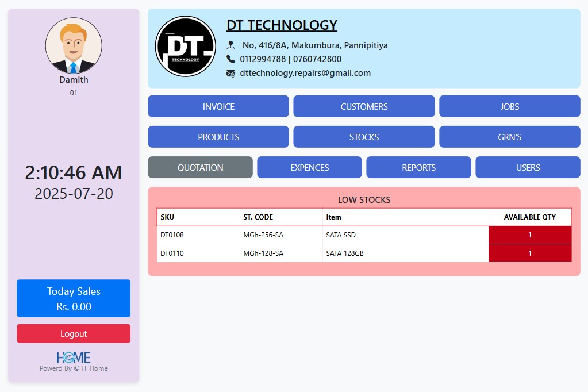The width and height of the screenshot is (588, 392).
Task: View the REPORTS page
Action: tap(418, 167)
